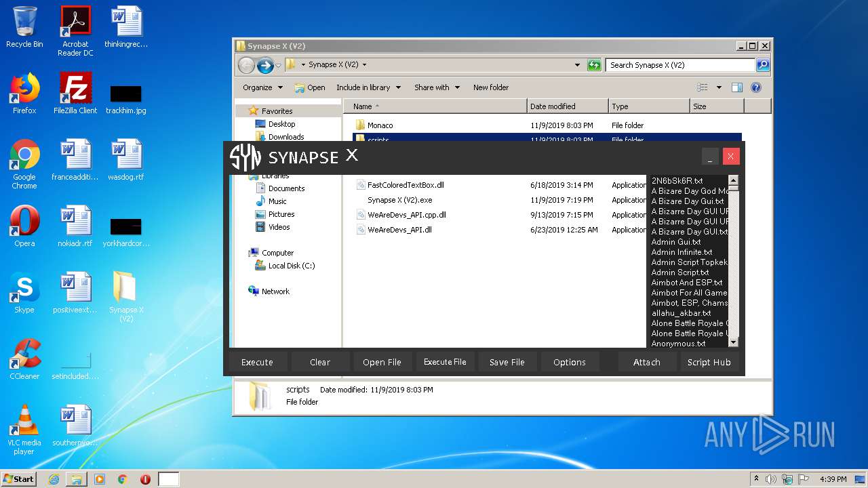The width and height of the screenshot is (868, 488).
Task: Open FileZilla Client shortcut
Action: point(75,94)
